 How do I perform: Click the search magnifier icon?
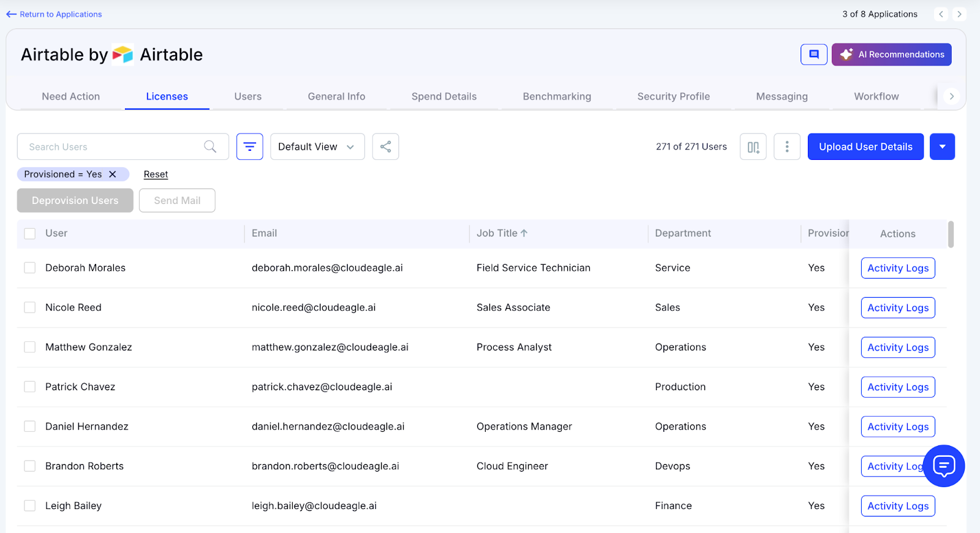210,146
